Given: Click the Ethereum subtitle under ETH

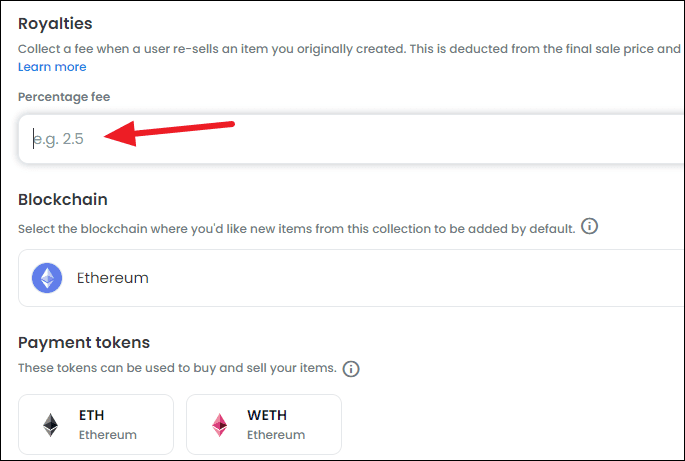Looking at the screenshot, I should [x=108, y=435].
